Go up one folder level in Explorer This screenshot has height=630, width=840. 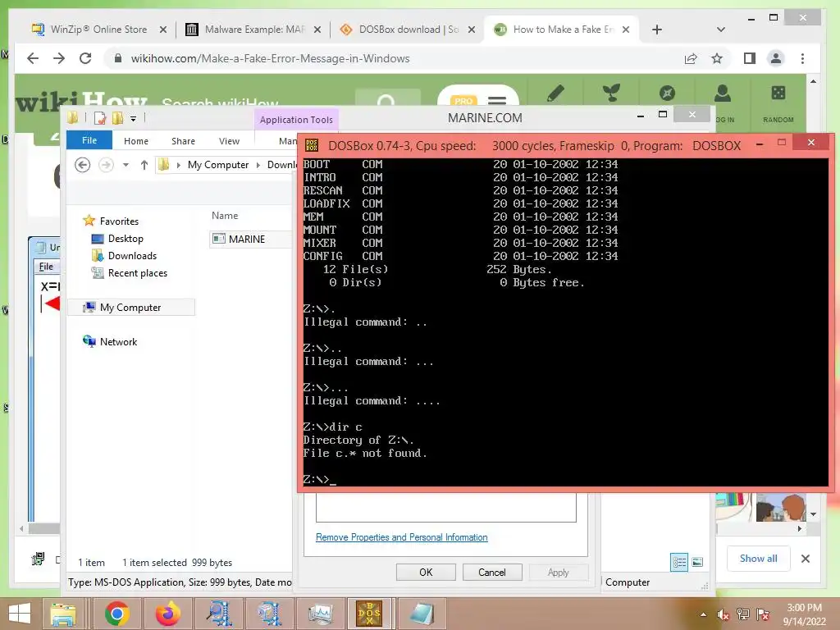144,164
